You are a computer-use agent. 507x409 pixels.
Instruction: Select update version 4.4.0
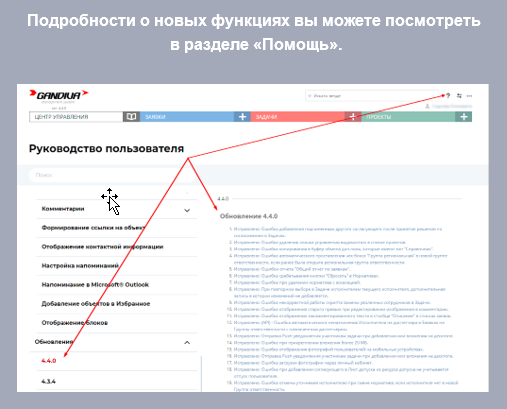(49, 361)
